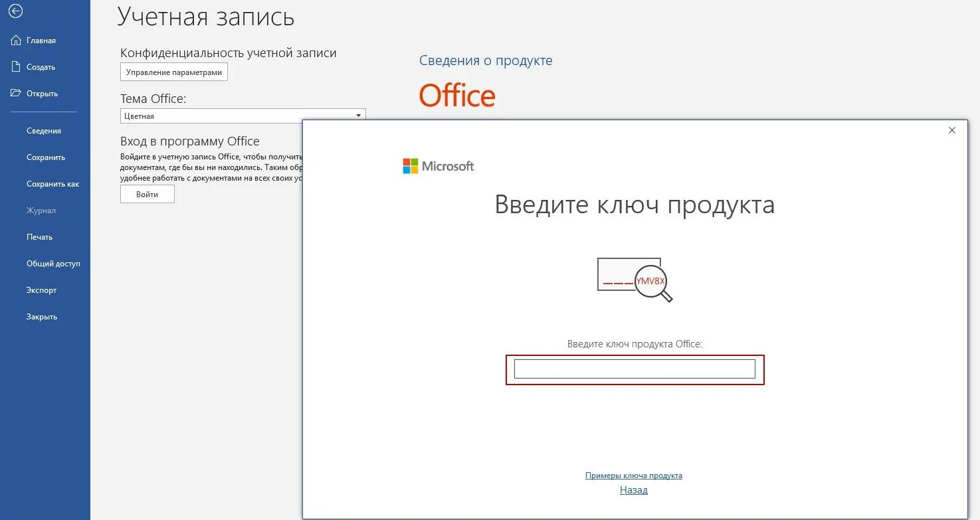Click the product key magnifier illustration
This screenshot has width=980, height=520.
(x=635, y=280)
